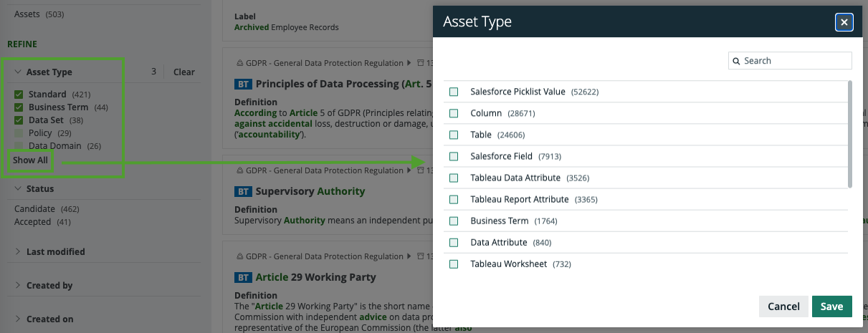Image resolution: width=868 pixels, height=333 pixels.
Task: Cancel the Asset Type dialog
Action: click(x=783, y=307)
